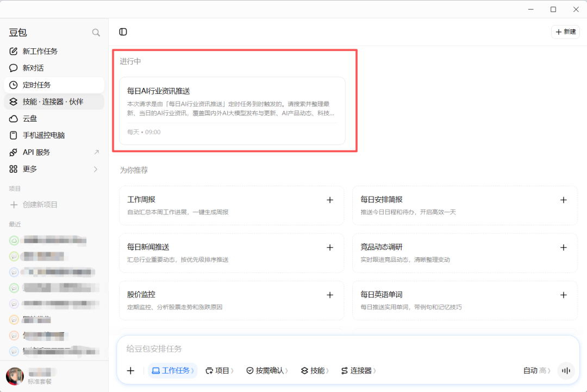The image size is (587, 392).
Task: Click the 更多 grid icon
Action: point(14,169)
